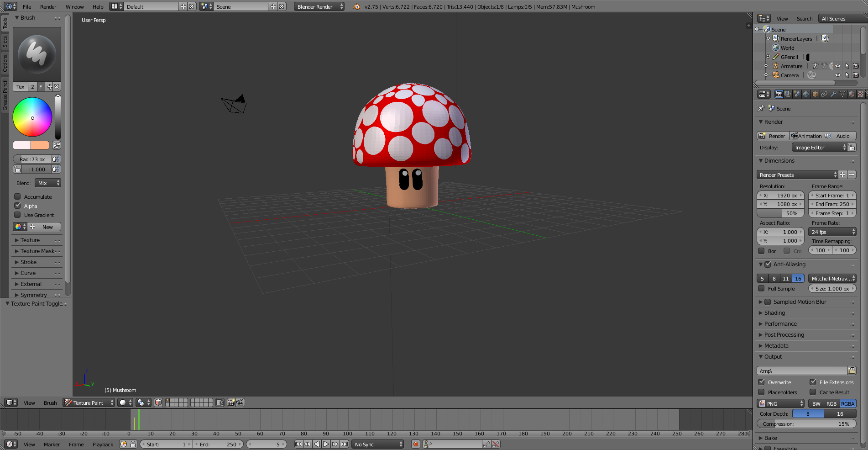This screenshot has width=868, height=450.
Task: Open the Object properties tab cube icon
Action: click(x=815, y=94)
